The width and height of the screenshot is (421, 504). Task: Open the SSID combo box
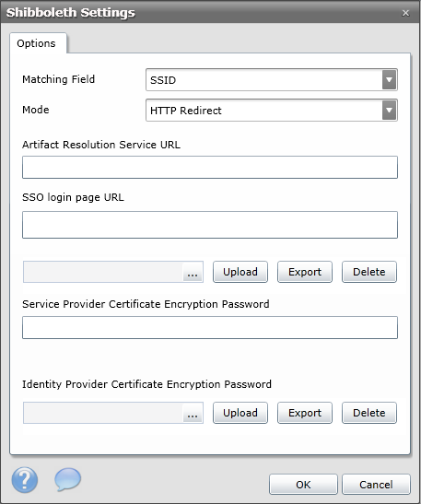coord(272,80)
